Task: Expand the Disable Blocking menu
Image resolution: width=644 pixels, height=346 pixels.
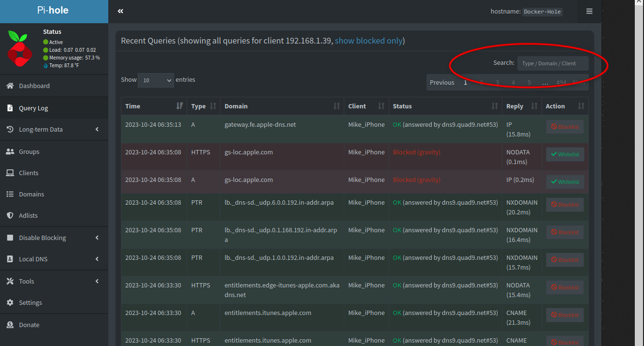Action: click(97, 238)
